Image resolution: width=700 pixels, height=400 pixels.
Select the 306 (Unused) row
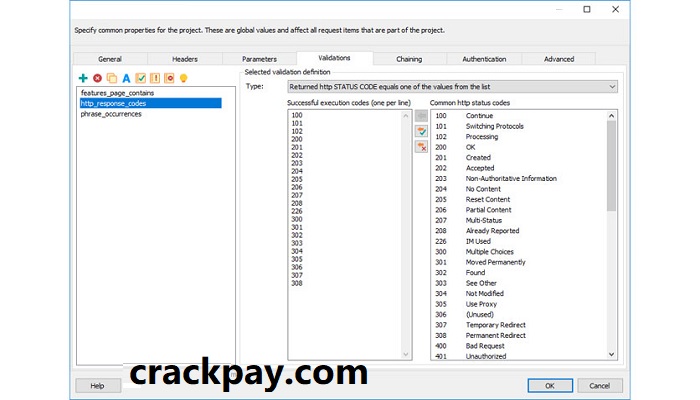pos(519,314)
